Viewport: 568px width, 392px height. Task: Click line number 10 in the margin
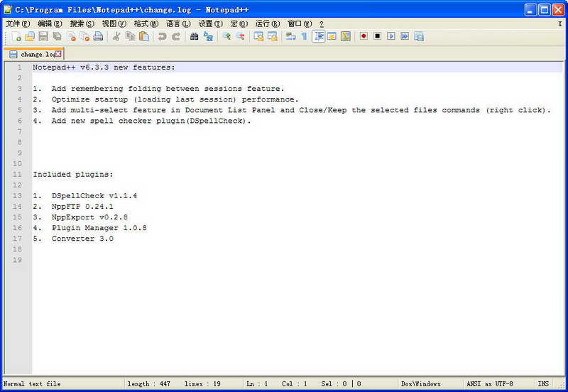tap(17, 163)
